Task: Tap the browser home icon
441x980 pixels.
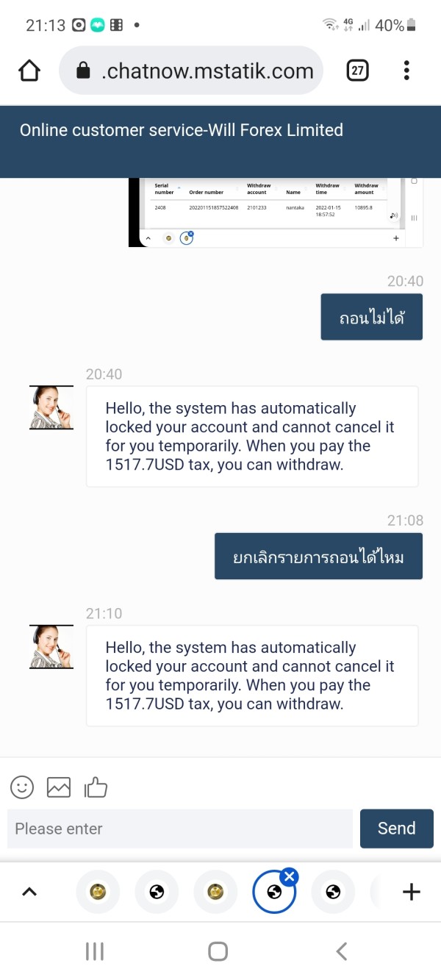Action: (x=29, y=71)
